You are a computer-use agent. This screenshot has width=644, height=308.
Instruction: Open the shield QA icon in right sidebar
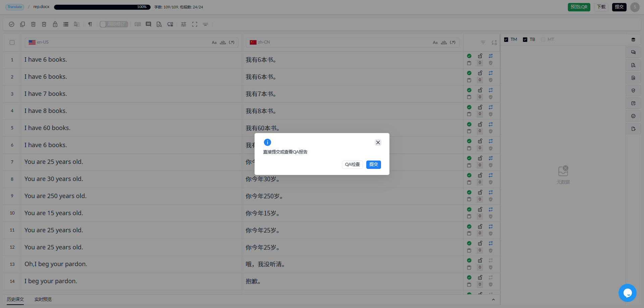pyautogui.click(x=633, y=90)
